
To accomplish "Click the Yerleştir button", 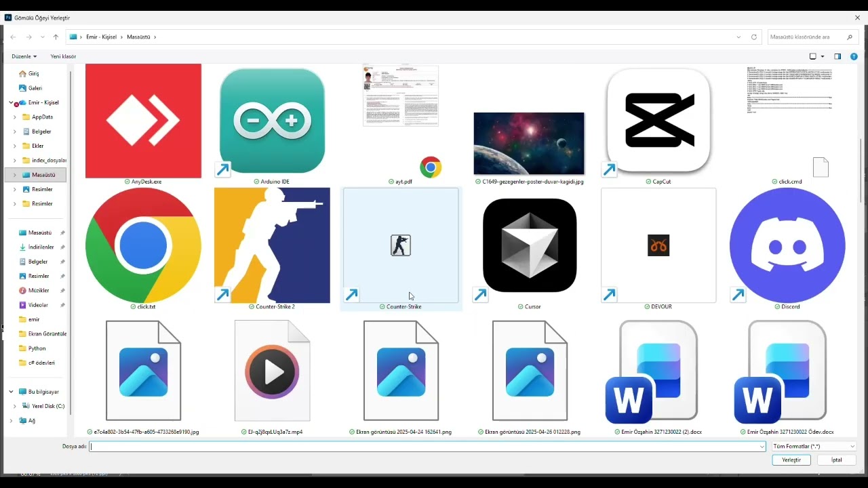I will tap(791, 460).
